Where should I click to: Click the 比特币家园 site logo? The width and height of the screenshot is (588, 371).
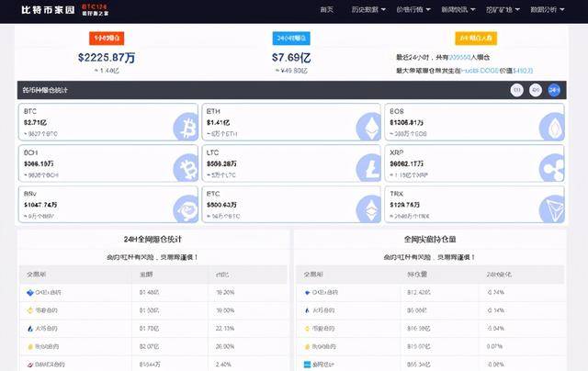pyautogui.click(x=48, y=10)
